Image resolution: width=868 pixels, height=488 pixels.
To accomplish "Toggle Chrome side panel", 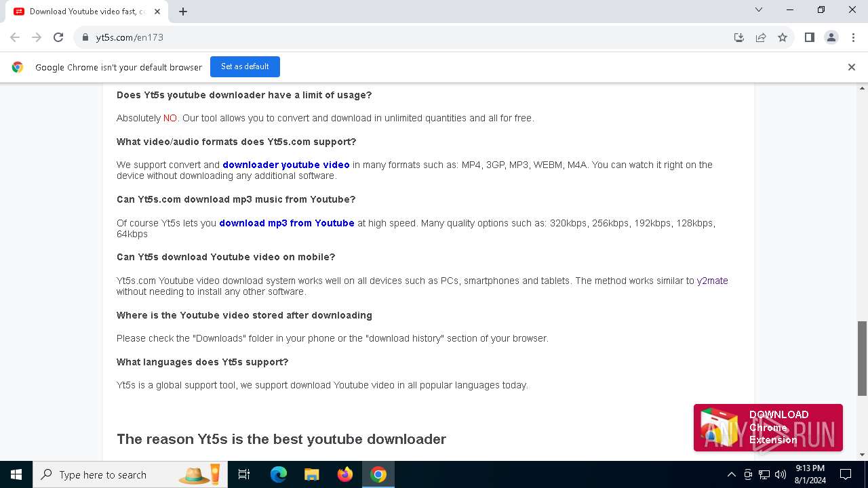I will coord(809,37).
